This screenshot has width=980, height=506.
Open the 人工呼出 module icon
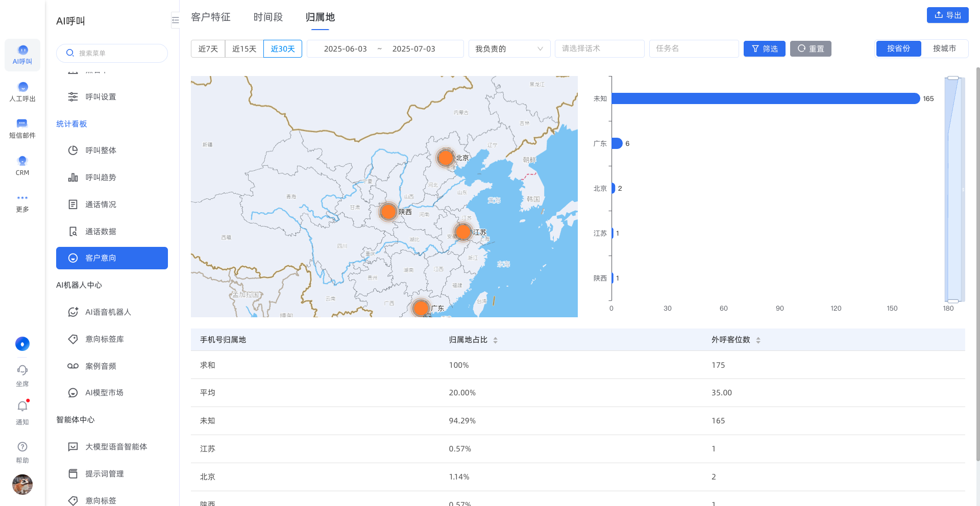click(22, 87)
